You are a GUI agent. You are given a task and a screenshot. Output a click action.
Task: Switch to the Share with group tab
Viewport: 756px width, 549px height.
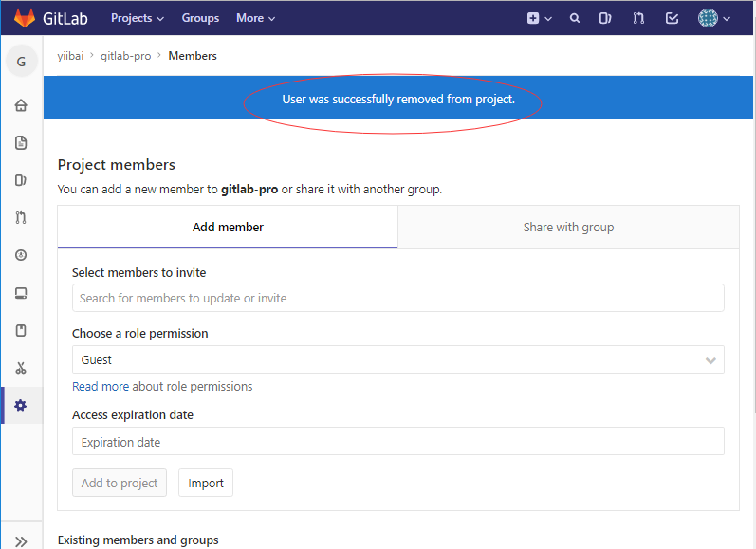point(568,228)
